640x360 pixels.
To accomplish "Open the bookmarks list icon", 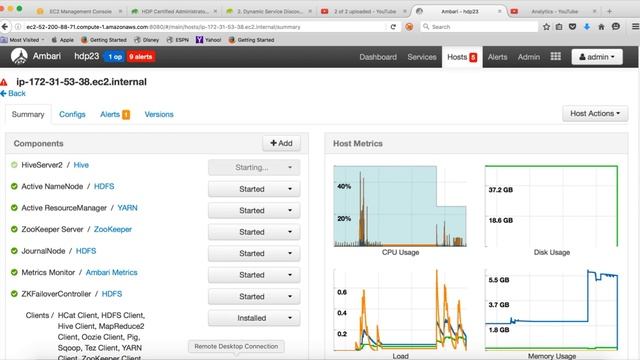I will (x=559, y=27).
